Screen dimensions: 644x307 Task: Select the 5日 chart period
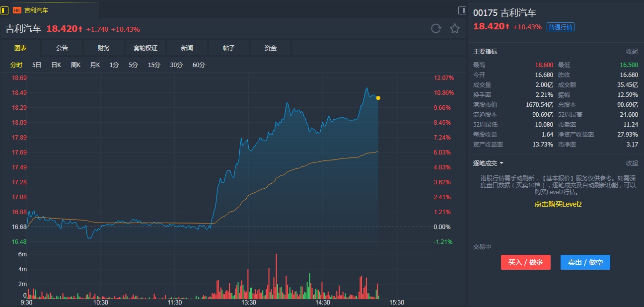37,65
